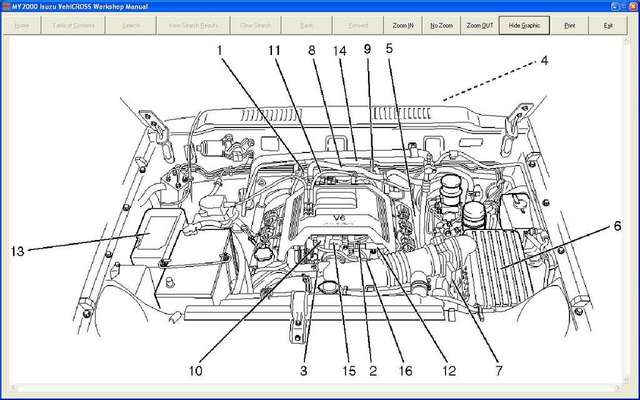Click the horizontal scrollbar left arrow
Image resolution: width=640 pixels, height=400 pixels.
tap(13, 387)
